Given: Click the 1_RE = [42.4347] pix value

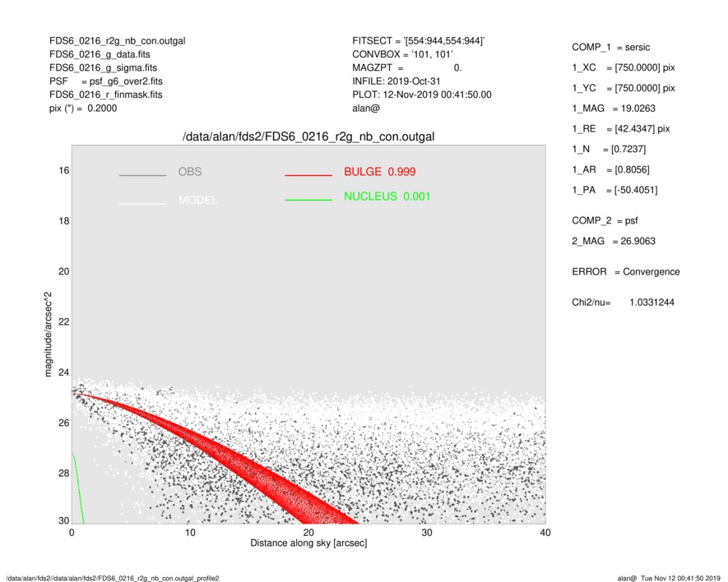Looking at the screenshot, I should 621,129.
